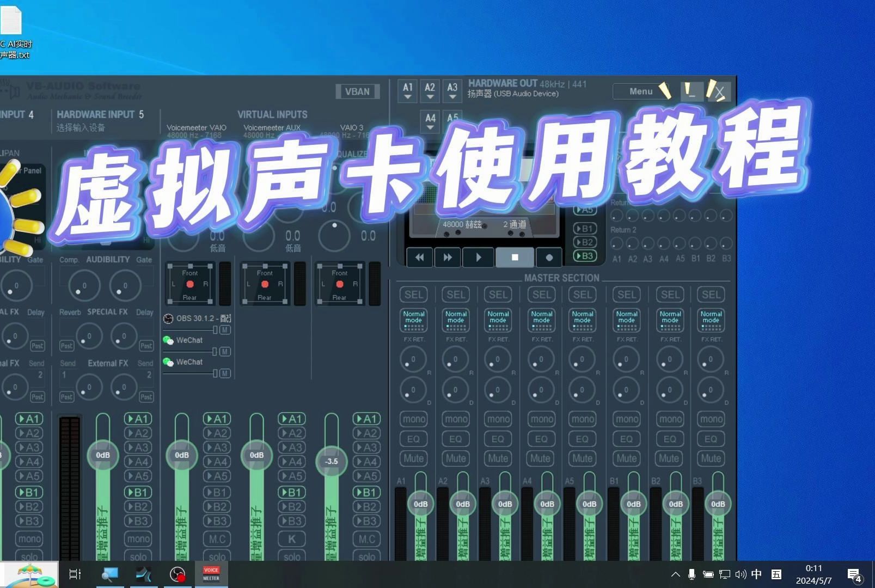875x588 pixels.
Task: Click the microphone icon in system tray
Action: (692, 574)
